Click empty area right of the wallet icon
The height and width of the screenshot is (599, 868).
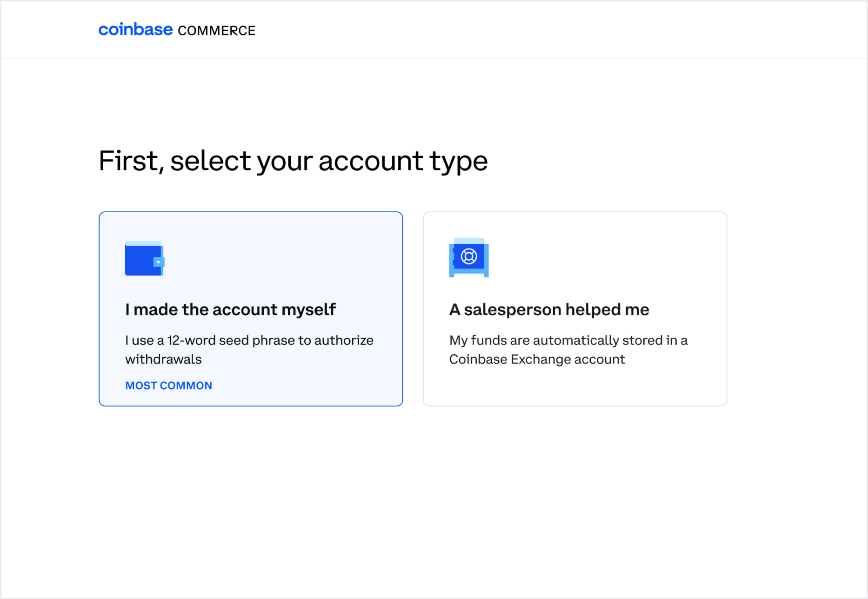coord(279,258)
